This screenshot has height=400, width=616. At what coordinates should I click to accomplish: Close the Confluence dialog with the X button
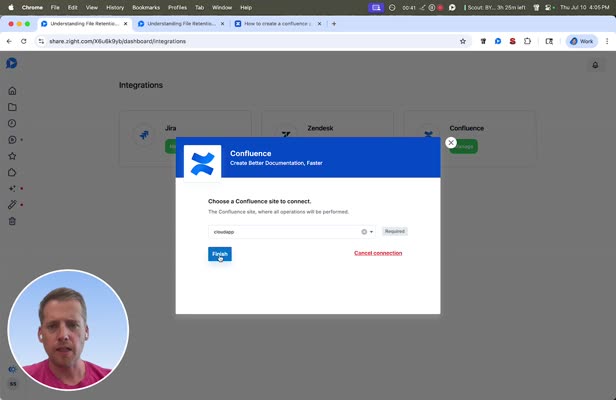click(x=451, y=143)
